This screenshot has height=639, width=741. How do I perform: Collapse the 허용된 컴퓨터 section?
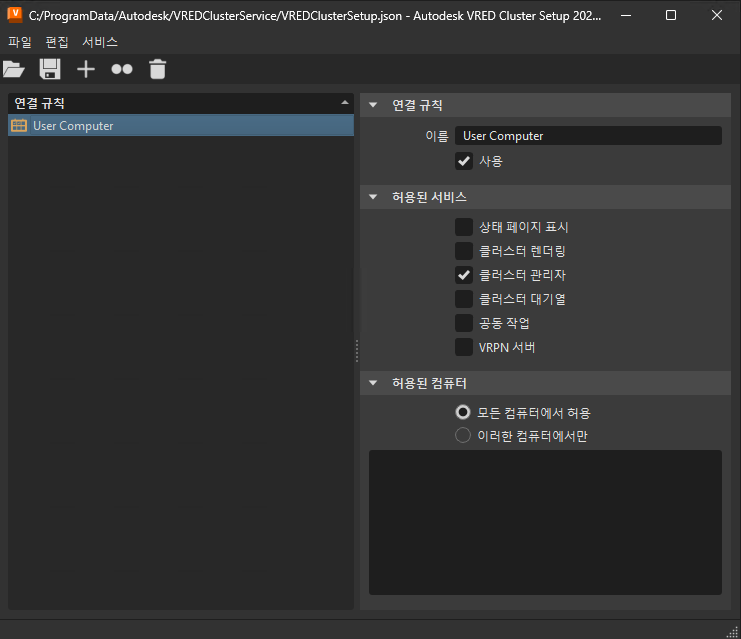[x=373, y=383]
